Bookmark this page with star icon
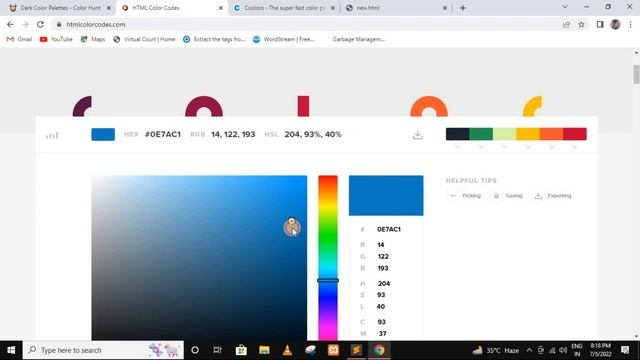The width and height of the screenshot is (640, 360). tap(581, 24)
